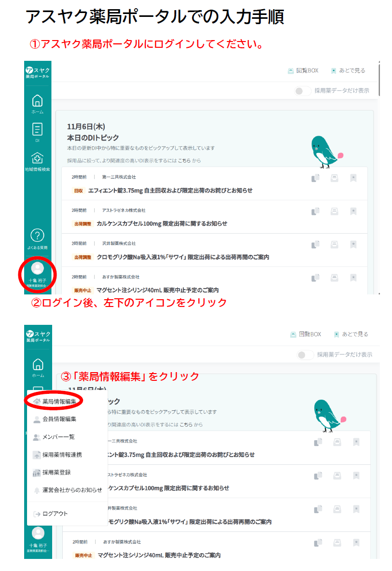Select 薬局情報編集 from the popup menu
Image resolution: width=392 pixels, height=571 pixels.
tap(59, 401)
